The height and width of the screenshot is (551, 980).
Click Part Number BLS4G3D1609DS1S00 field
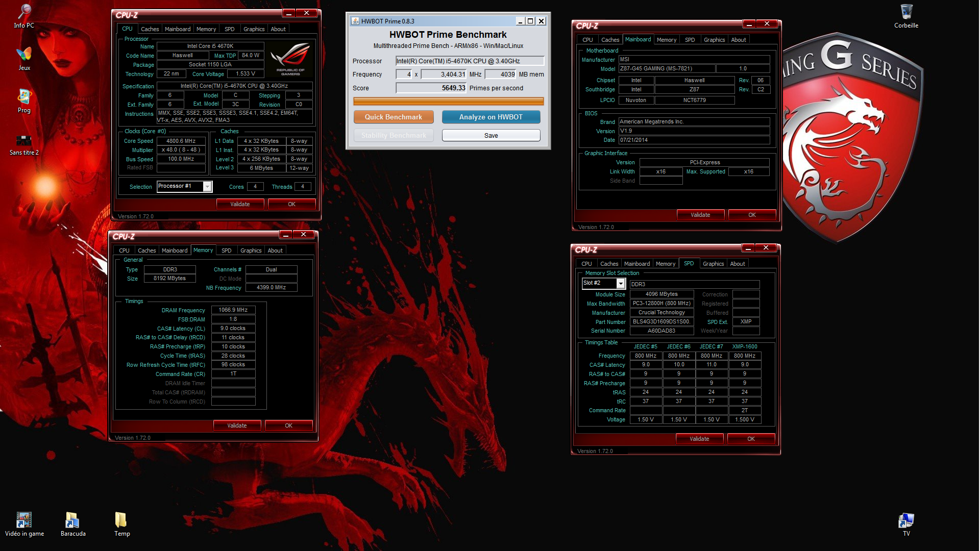click(x=661, y=322)
